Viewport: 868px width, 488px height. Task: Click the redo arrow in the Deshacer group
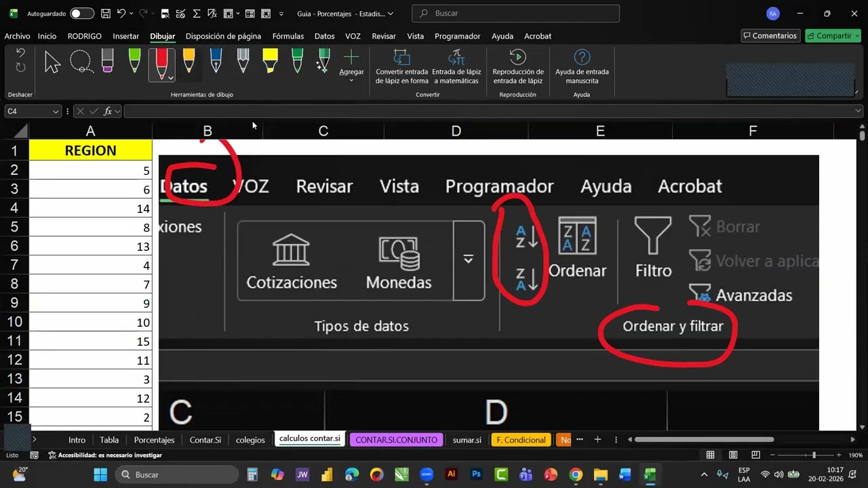pos(20,67)
